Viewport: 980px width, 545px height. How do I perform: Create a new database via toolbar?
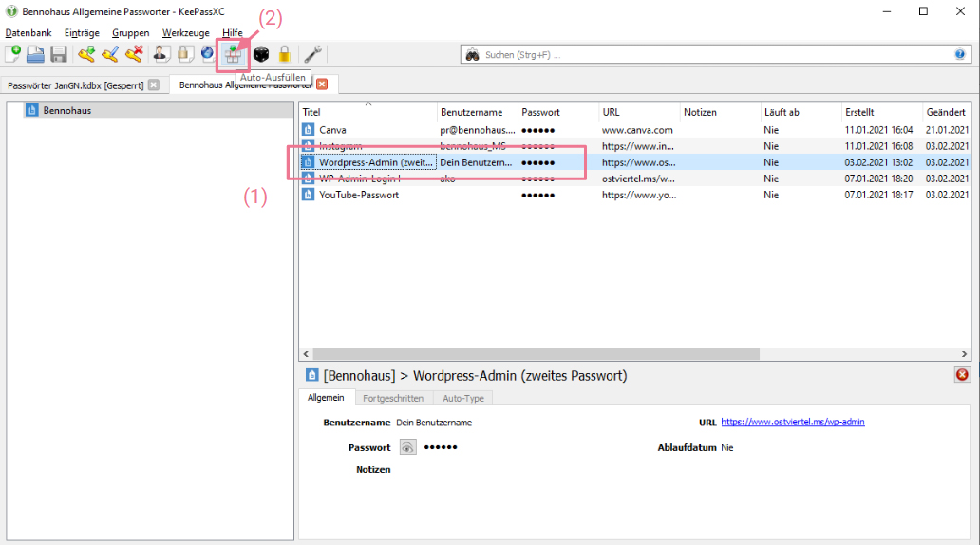(13, 54)
